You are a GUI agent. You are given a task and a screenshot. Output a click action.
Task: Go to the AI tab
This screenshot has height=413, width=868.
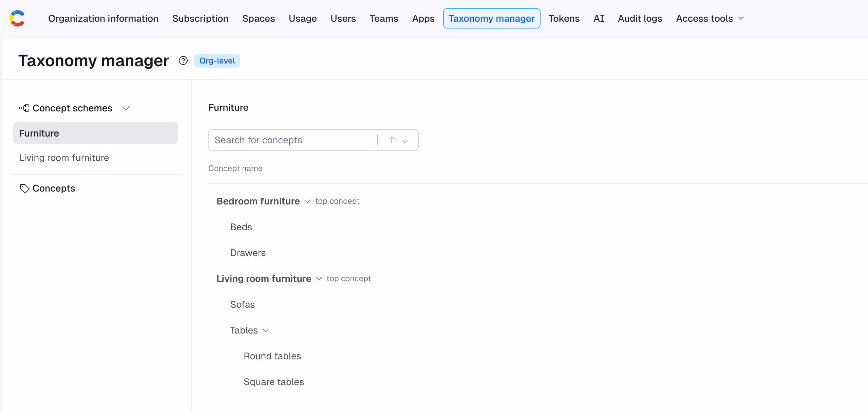(599, 18)
